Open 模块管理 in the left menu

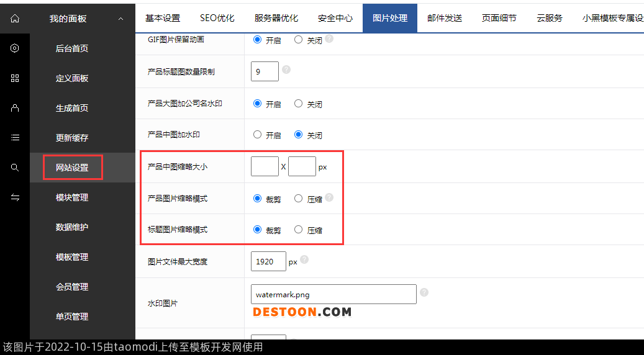[x=72, y=197]
